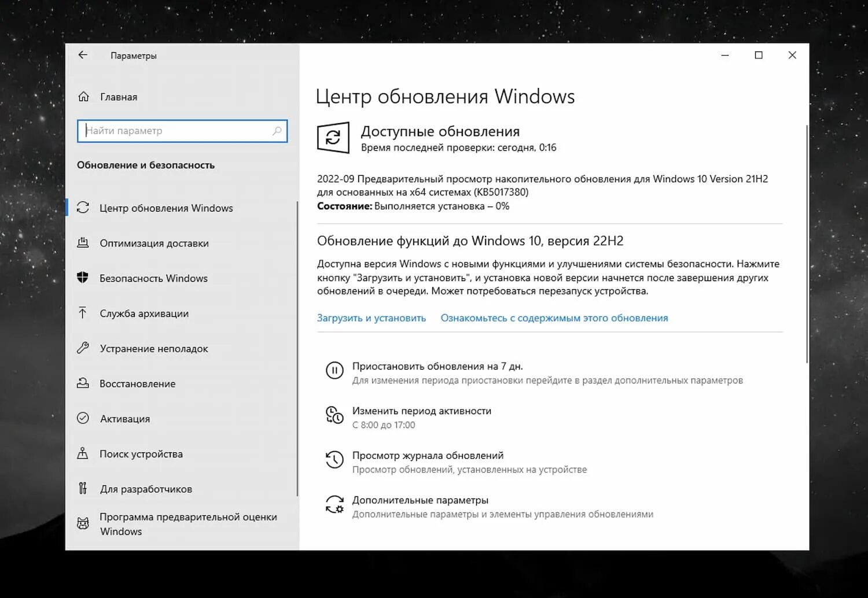The image size is (868, 598).
Task: Click the Доступные обновления heading
Action: coord(440,131)
